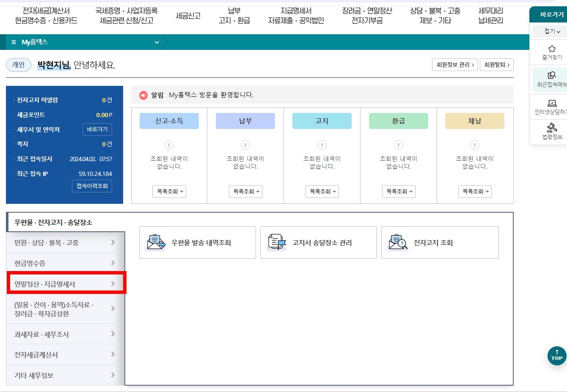Click the 회원정보 관리 button
567x392 pixels.
coord(454,64)
